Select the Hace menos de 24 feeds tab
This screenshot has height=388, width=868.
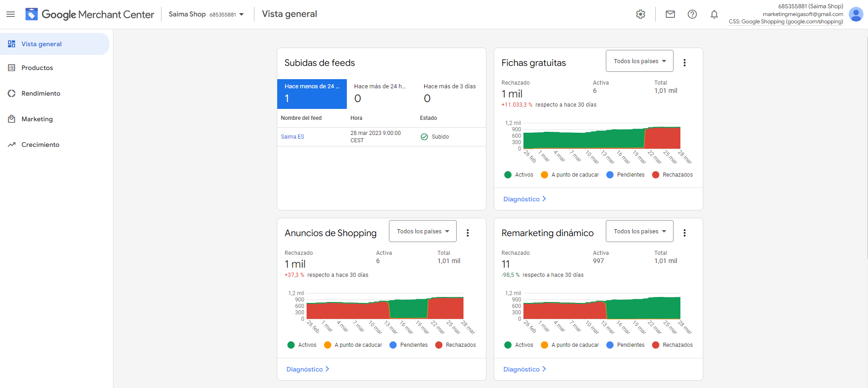312,94
